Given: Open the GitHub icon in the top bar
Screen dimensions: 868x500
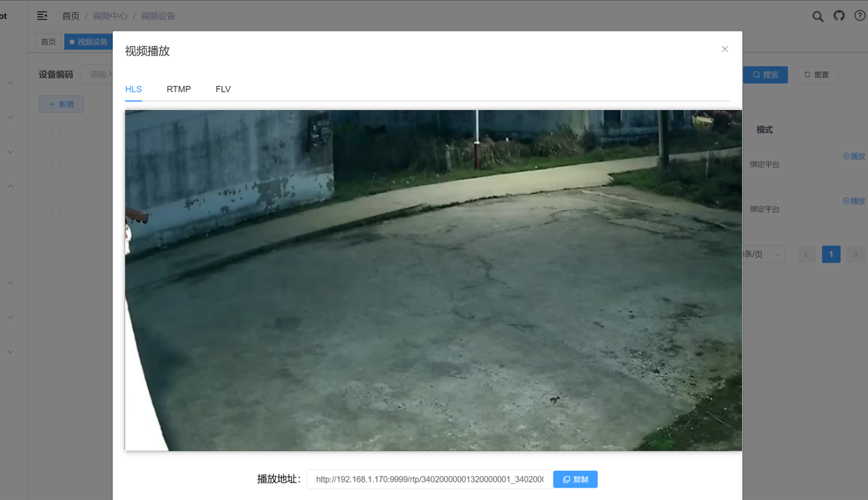Looking at the screenshot, I should click(x=838, y=15).
